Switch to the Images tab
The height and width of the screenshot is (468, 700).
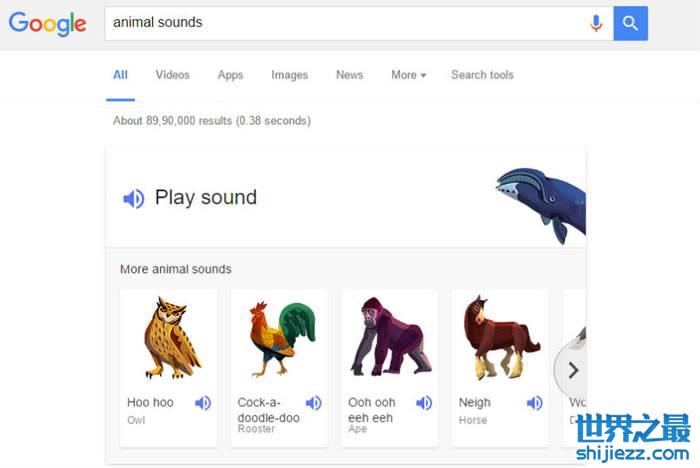coord(289,75)
